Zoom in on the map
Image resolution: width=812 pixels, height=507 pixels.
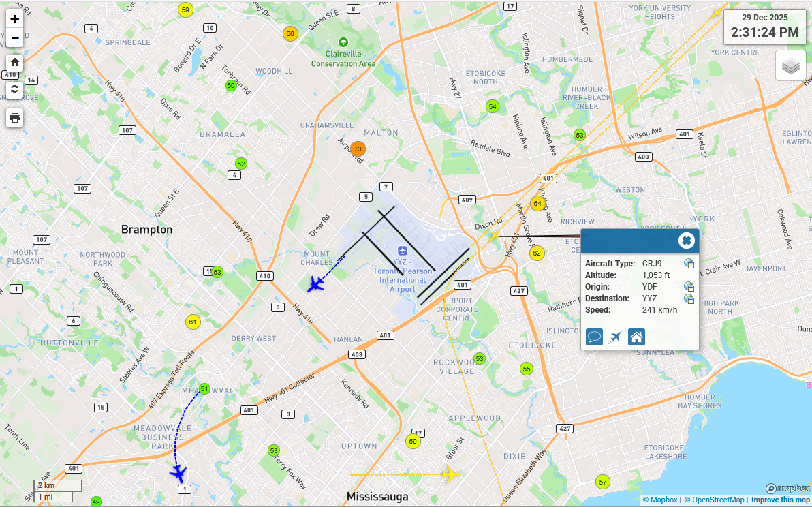click(x=15, y=19)
